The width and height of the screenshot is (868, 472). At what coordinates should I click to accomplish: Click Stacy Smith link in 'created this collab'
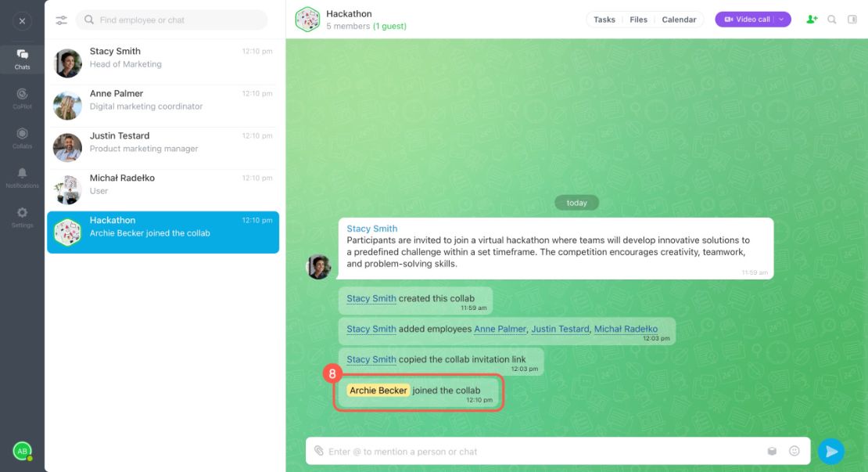[371, 298]
